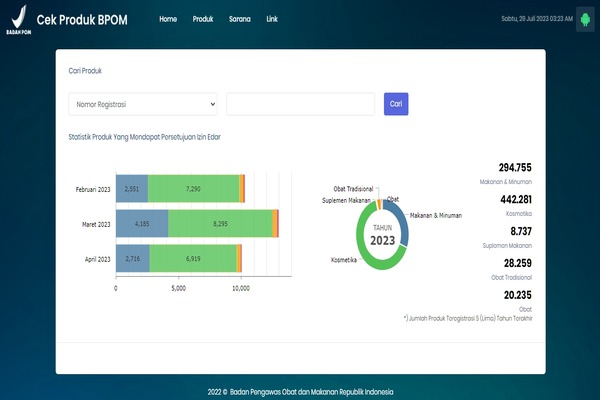Click the Cari Produk heading
The width and height of the screenshot is (600, 400).
pos(85,71)
